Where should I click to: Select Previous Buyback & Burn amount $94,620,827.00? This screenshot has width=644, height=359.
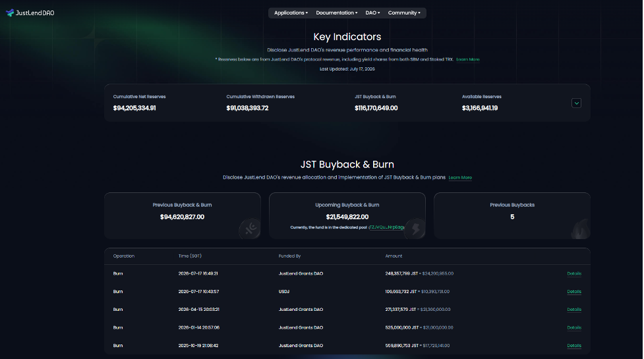coord(182,217)
